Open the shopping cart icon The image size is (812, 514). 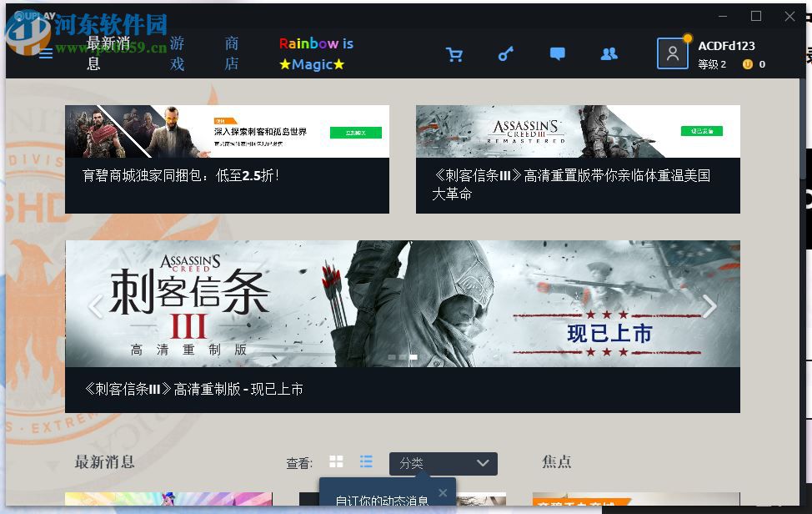(x=454, y=53)
